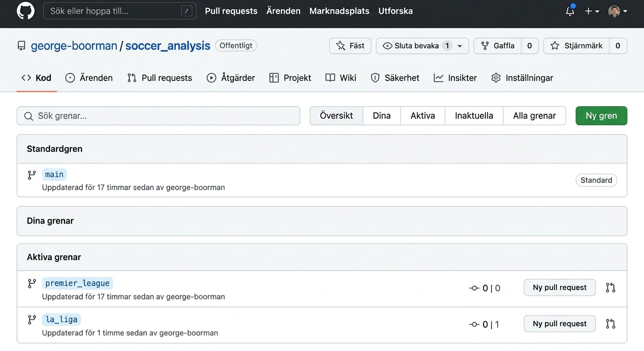The height and width of the screenshot is (351, 644).
Task: Open the star count
Action: [618, 46]
